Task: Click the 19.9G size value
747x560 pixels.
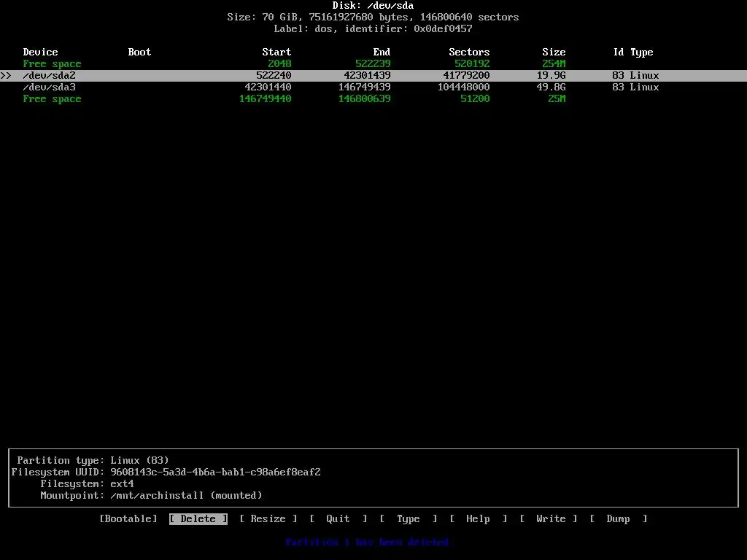Action: 551,75
